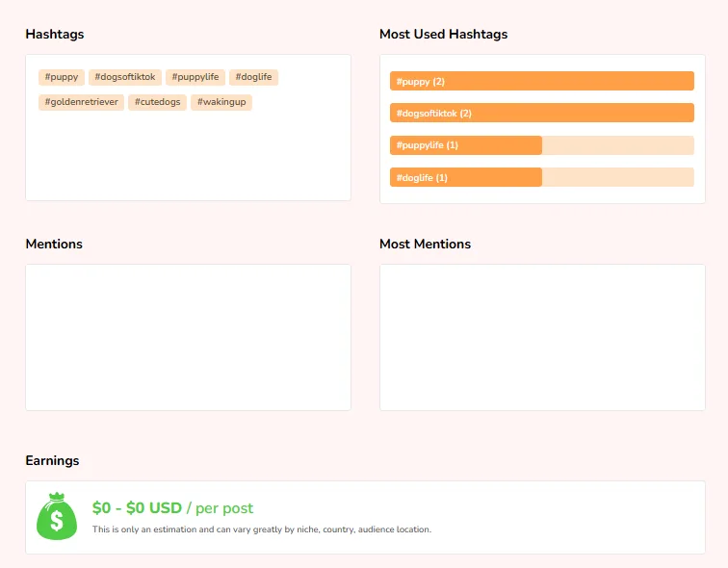Click the green money bag icon

[x=57, y=516]
